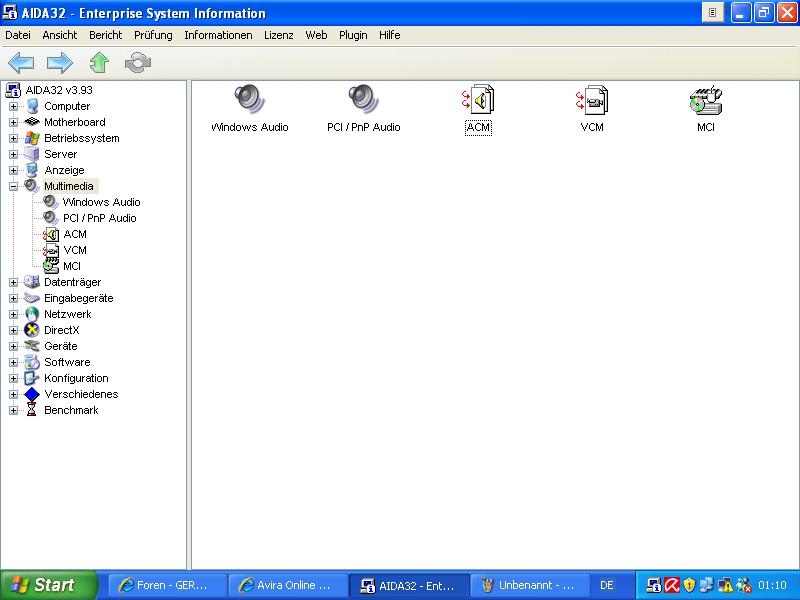Select the Verschiedenes blue diamond icon
800x600 pixels.
[x=32, y=394]
